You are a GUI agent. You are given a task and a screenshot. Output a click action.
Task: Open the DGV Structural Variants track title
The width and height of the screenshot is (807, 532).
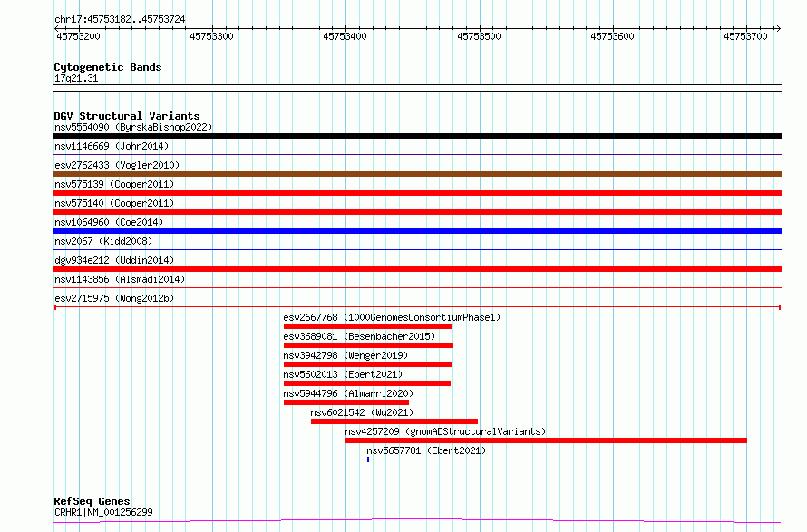tap(127, 116)
